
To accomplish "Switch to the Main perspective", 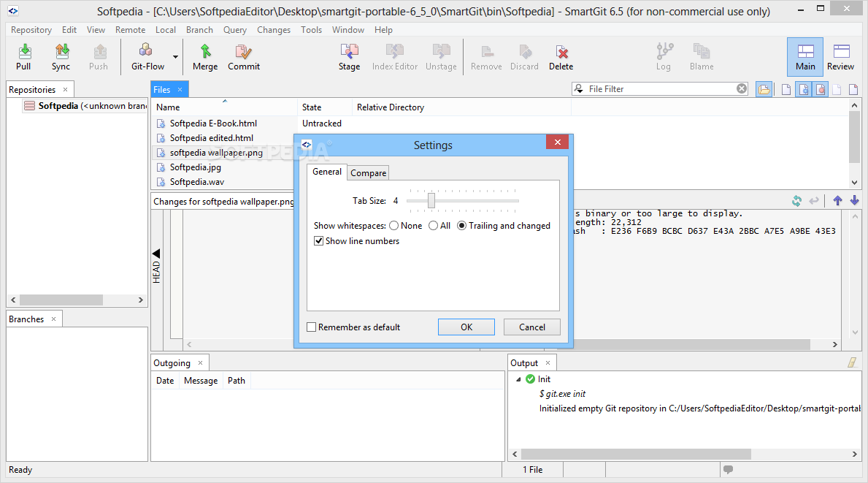I will 805,57.
